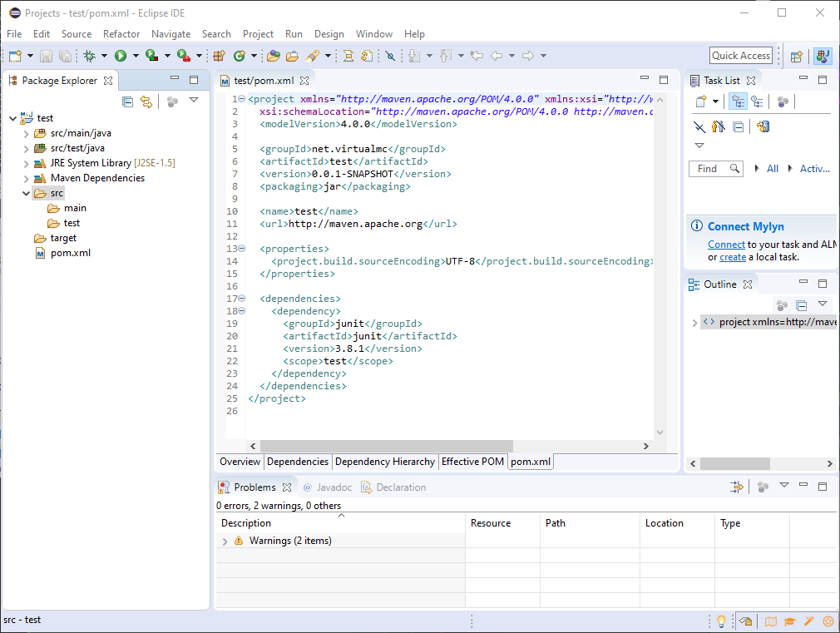The image size is (840, 633).
Task: Open the Refactor menu
Action: 121,34
